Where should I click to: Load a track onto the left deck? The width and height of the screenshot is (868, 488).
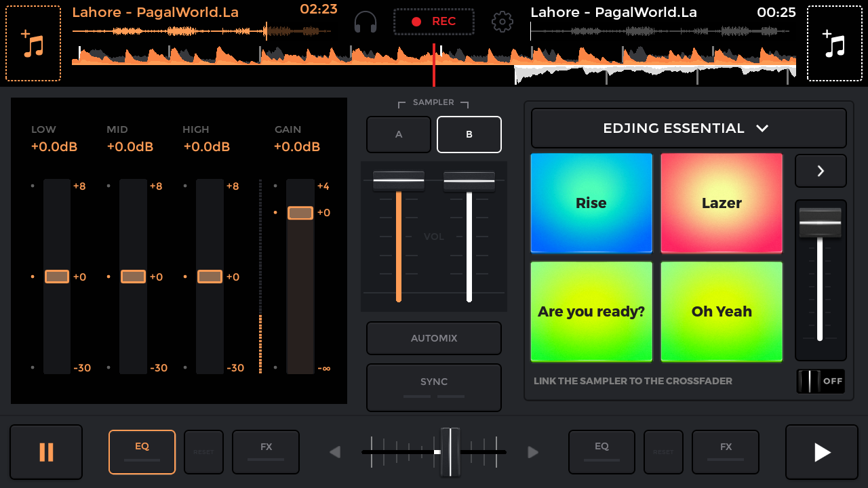pos(33,43)
